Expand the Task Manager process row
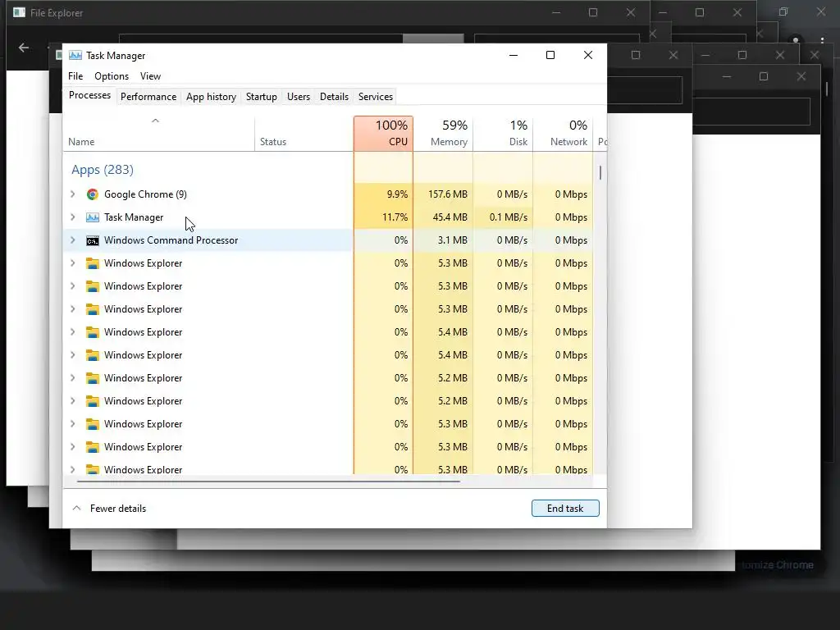Image resolution: width=840 pixels, height=630 pixels. (73, 217)
